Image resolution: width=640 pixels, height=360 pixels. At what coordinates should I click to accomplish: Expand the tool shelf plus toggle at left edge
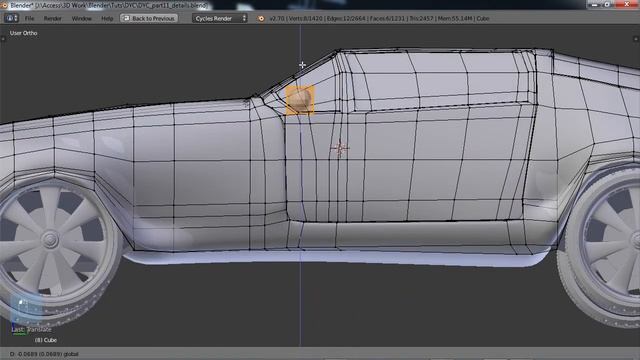coord(2,39)
